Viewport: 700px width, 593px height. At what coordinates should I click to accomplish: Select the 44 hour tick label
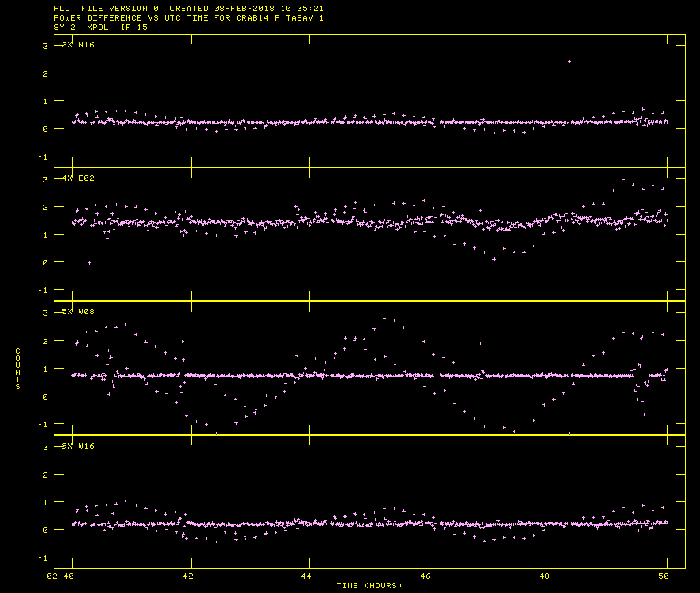pyautogui.click(x=309, y=576)
